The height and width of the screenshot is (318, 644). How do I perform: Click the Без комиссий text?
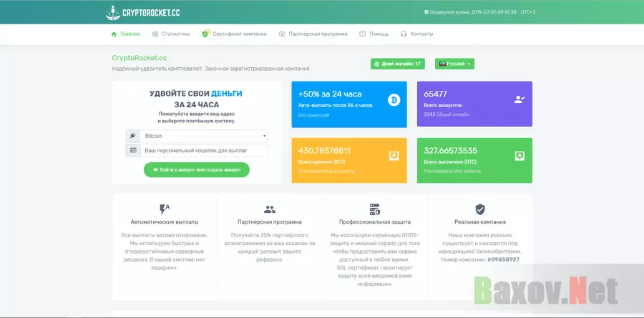tap(314, 115)
